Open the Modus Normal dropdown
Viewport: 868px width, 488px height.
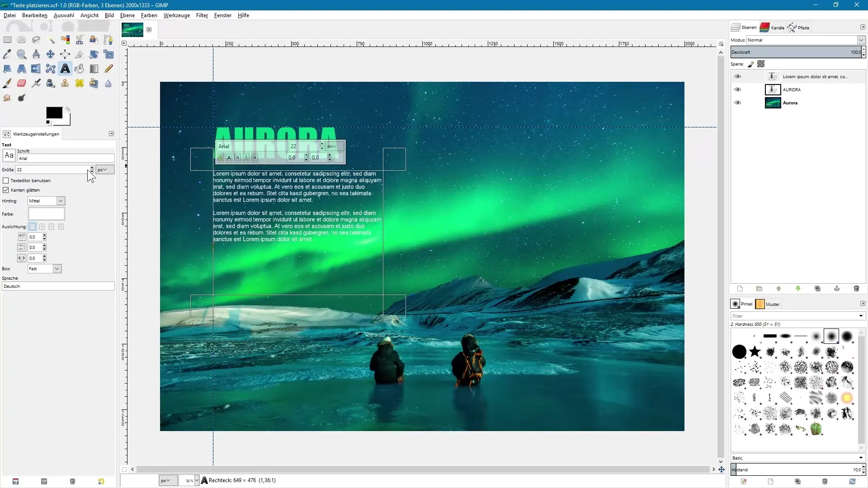806,40
